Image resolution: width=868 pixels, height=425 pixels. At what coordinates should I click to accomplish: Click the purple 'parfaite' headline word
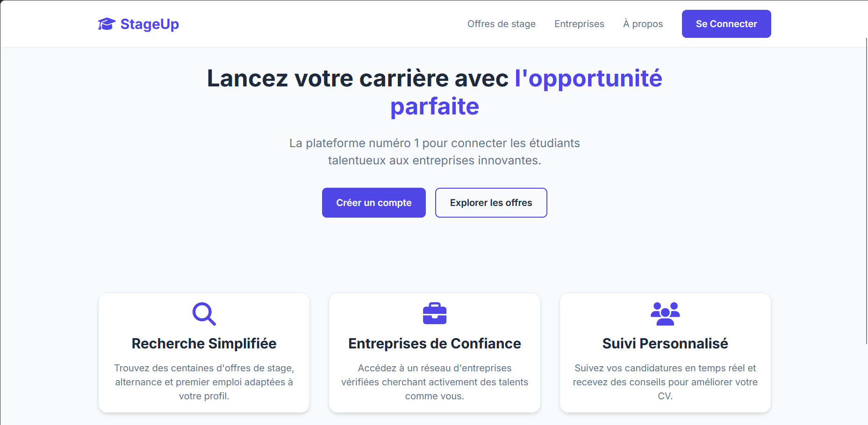(x=434, y=106)
